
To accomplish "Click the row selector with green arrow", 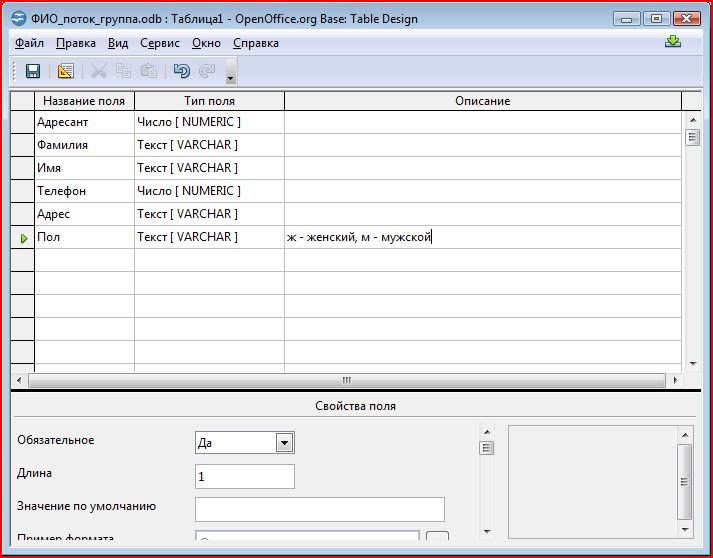I will click(x=23, y=237).
